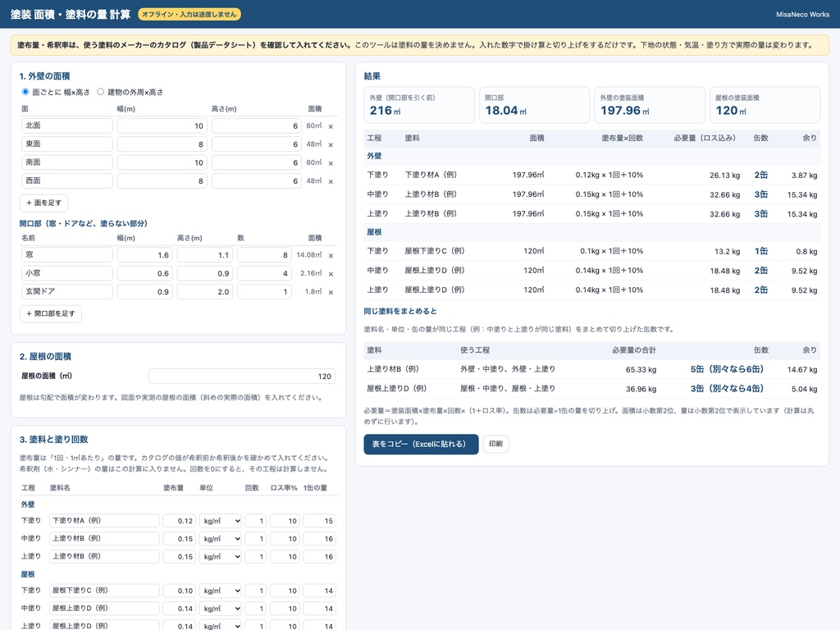Edit 外壁 中塗り can size 16
Image resolution: width=840 pixels, height=630 pixels.
pos(319,538)
